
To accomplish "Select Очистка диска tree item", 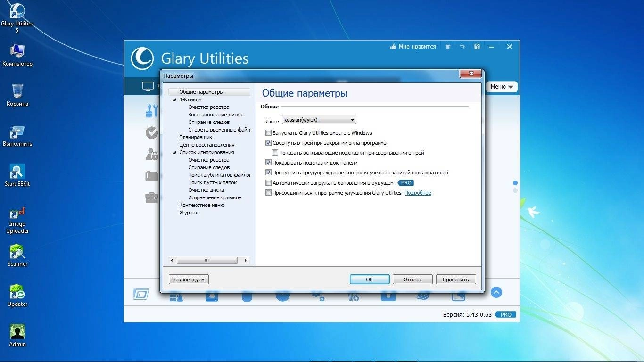I will [x=206, y=190].
